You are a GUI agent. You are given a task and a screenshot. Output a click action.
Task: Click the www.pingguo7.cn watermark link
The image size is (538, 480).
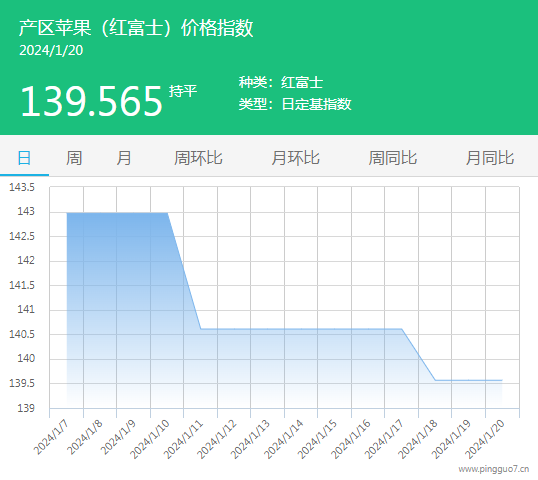(x=493, y=469)
